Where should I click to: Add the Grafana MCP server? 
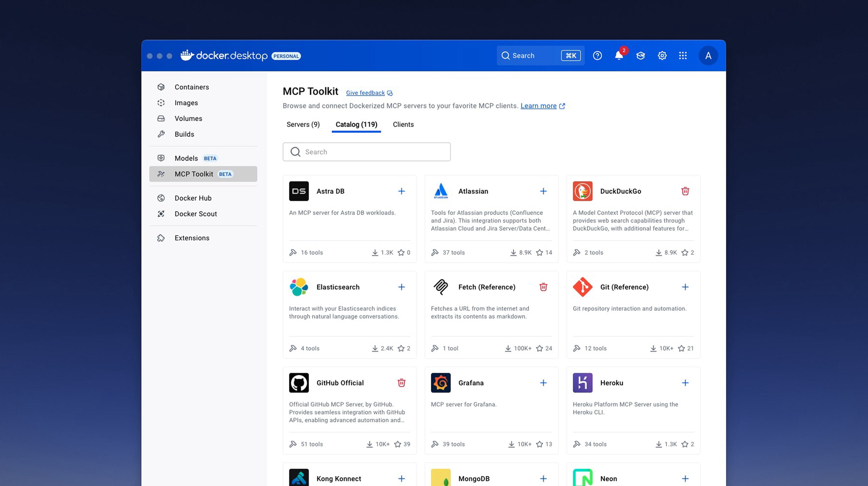(543, 383)
